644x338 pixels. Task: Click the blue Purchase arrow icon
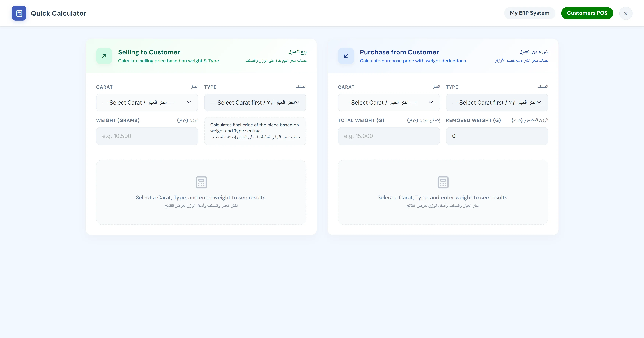346,56
